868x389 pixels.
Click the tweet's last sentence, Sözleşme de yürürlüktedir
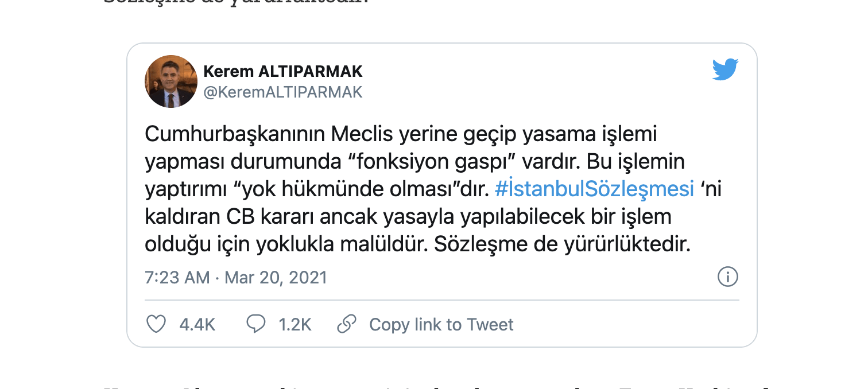561,245
